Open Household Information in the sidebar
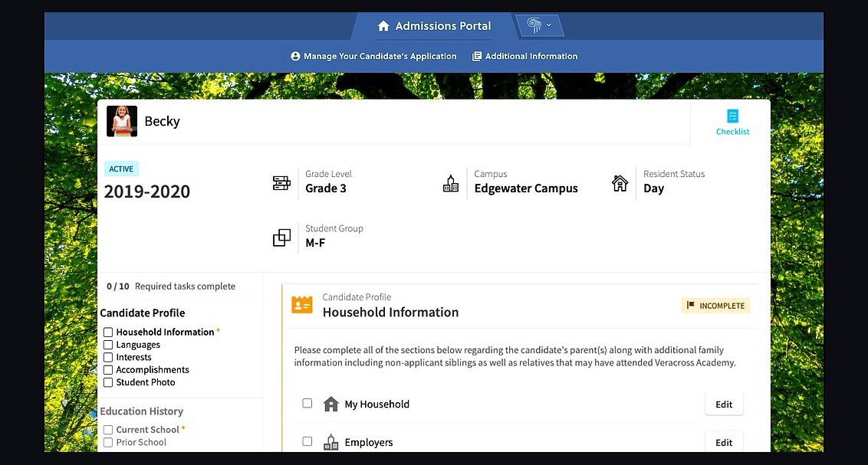 pyautogui.click(x=165, y=332)
